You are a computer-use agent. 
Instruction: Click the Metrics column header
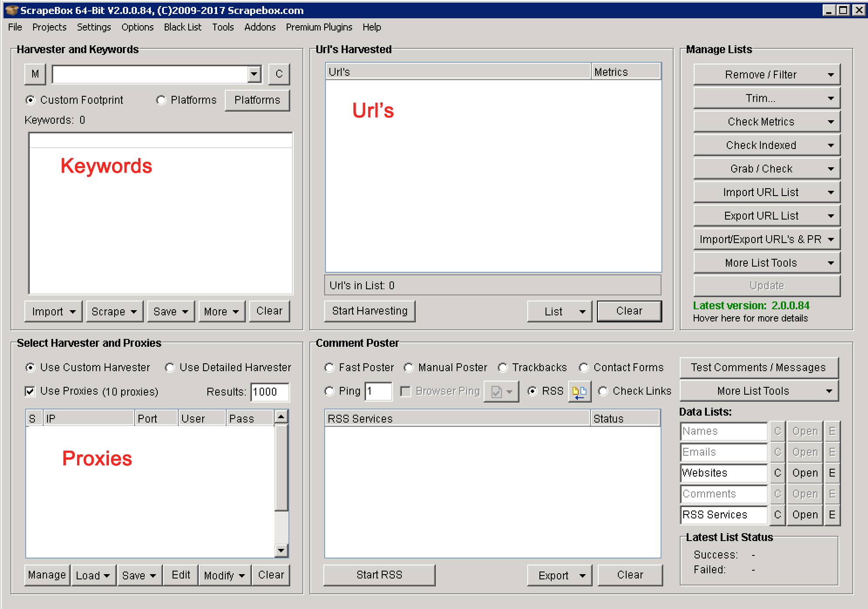pyautogui.click(x=626, y=72)
